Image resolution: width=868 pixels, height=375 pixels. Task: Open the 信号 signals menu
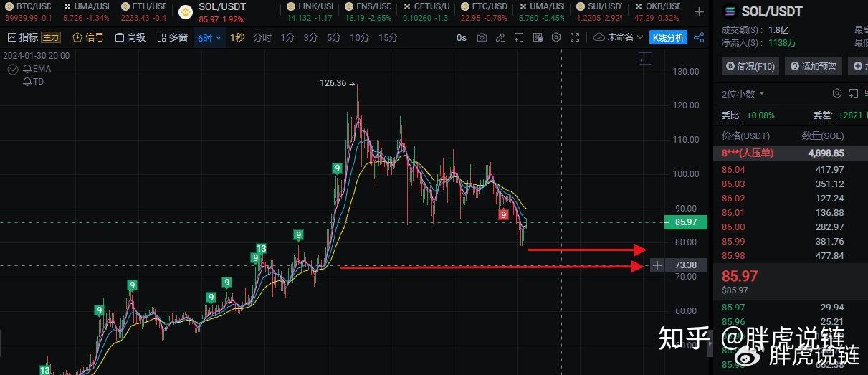(88, 37)
